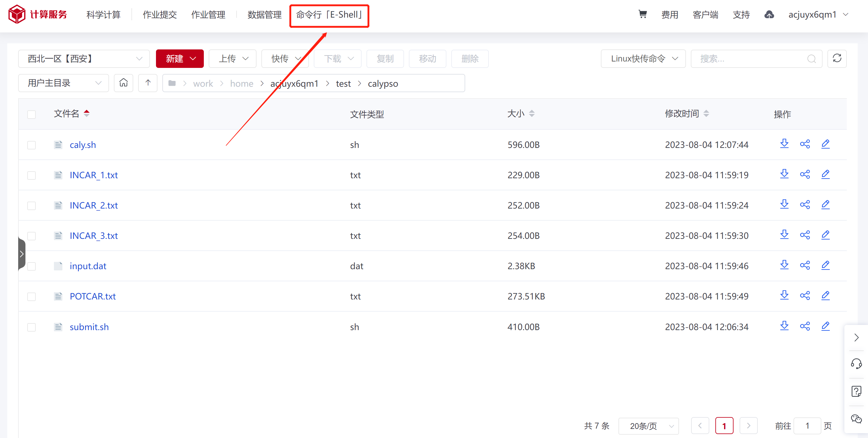Download the caly.sh file

(x=784, y=144)
